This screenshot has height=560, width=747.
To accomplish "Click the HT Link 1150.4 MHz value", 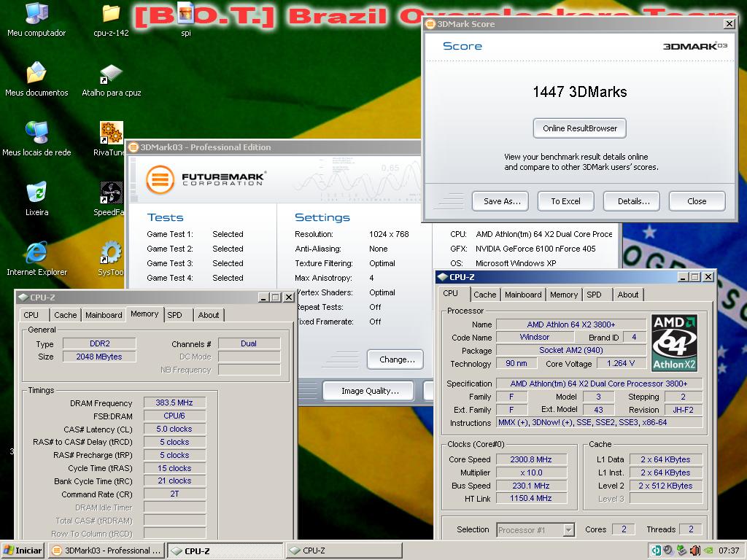I will [531, 499].
